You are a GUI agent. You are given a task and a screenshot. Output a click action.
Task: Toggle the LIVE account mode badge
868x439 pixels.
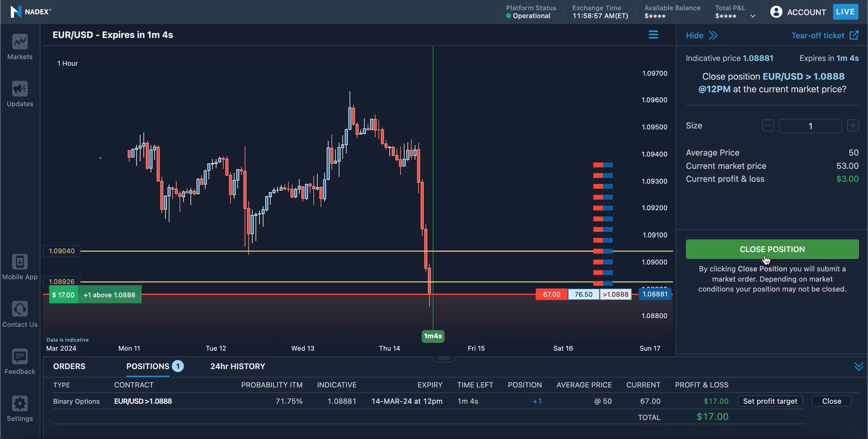(845, 12)
